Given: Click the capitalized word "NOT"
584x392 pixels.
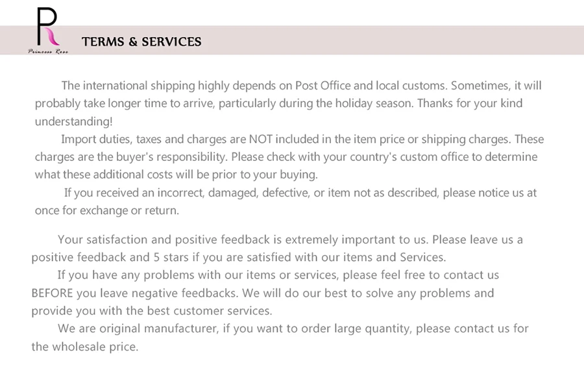Looking at the screenshot, I should (262, 140).
